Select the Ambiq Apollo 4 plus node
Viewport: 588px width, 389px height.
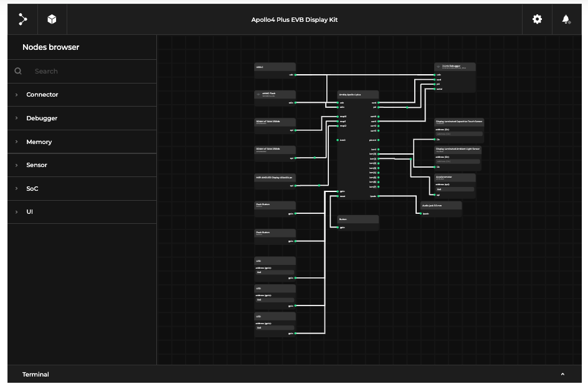[357, 94]
